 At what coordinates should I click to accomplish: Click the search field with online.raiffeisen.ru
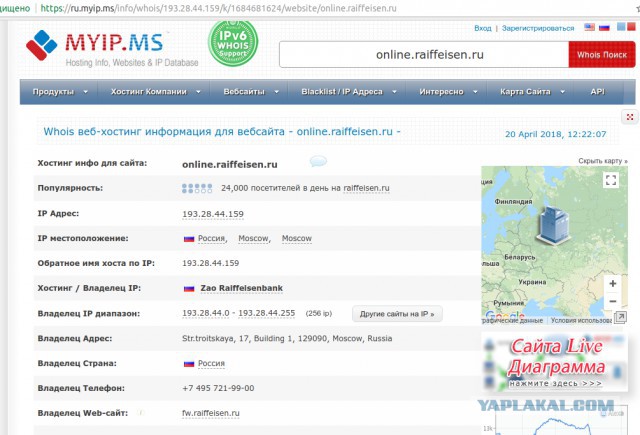[424, 55]
